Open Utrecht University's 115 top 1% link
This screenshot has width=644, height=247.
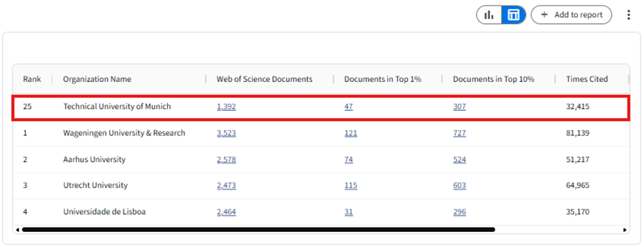351,185
